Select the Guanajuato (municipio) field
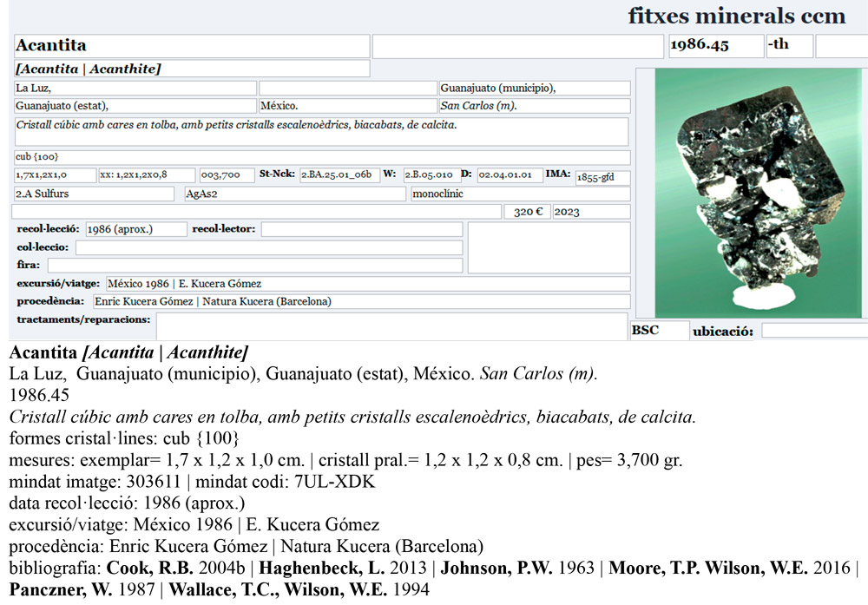The height and width of the screenshot is (605, 868). click(534, 89)
